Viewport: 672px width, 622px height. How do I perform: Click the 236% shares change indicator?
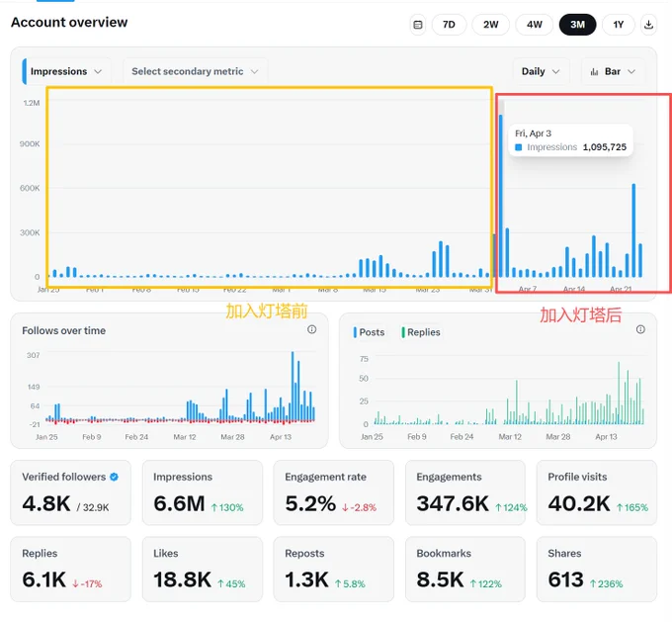click(x=606, y=583)
